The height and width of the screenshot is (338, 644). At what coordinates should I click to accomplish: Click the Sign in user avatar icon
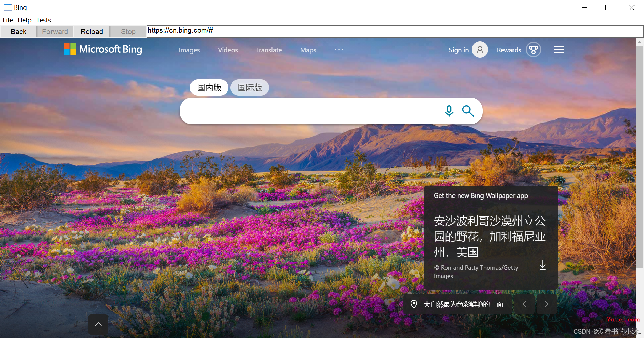coord(480,50)
